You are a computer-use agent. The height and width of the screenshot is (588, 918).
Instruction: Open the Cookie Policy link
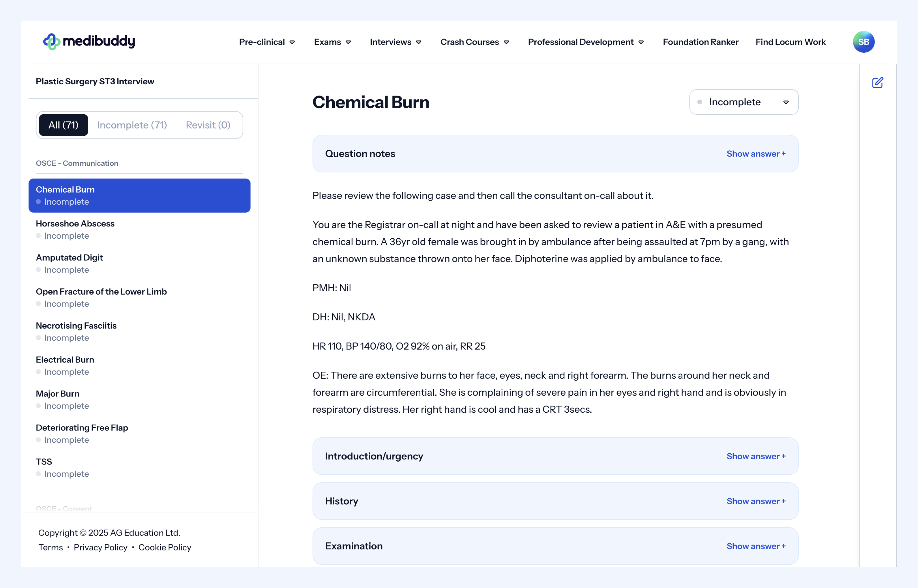click(165, 547)
